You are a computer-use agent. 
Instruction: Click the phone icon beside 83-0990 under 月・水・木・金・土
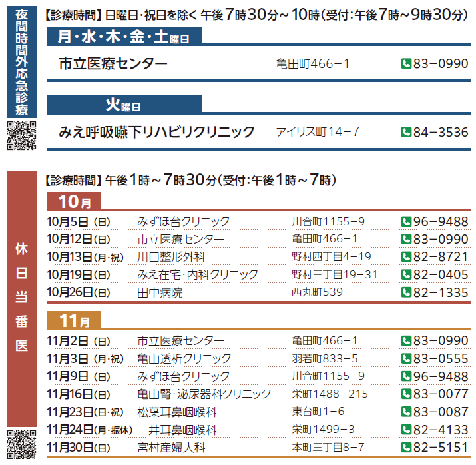pyautogui.click(x=405, y=64)
